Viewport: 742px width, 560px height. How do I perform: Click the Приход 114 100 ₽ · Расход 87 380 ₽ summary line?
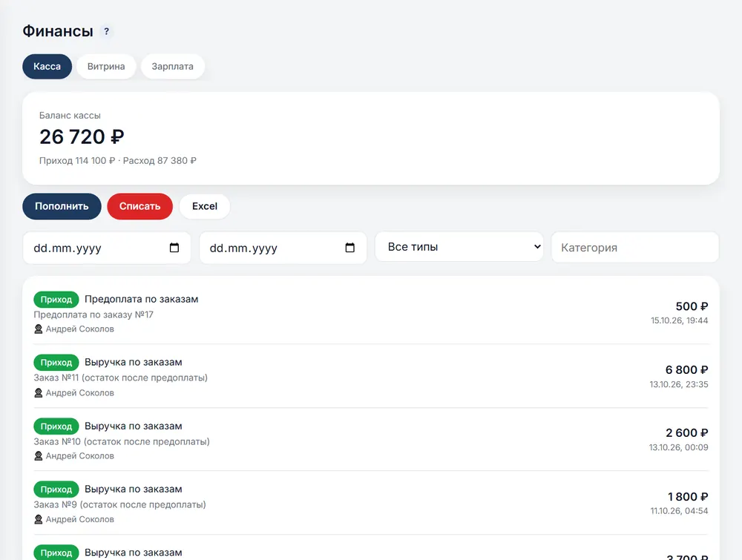click(x=118, y=161)
